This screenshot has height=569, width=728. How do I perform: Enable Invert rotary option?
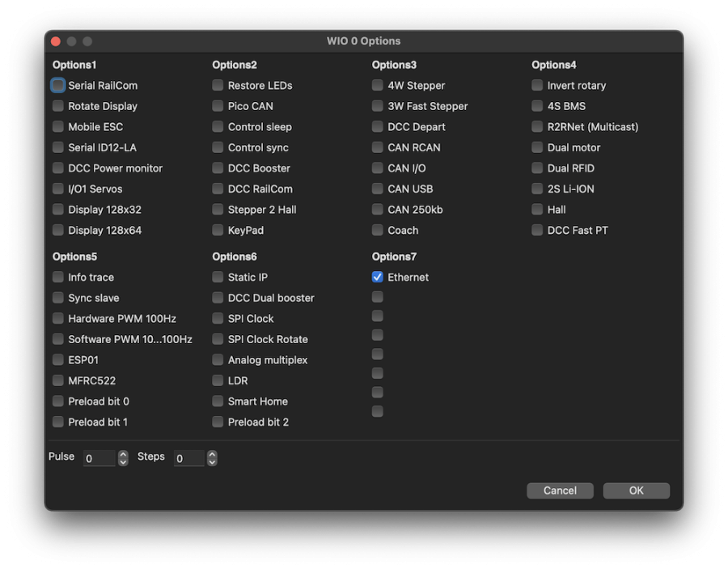click(537, 85)
